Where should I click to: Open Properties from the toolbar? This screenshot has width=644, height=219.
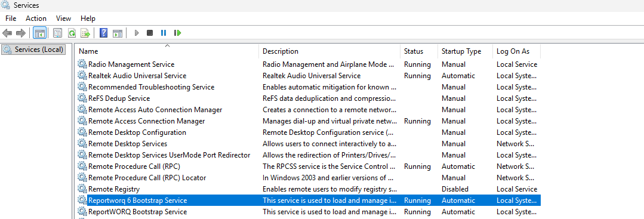click(57, 33)
